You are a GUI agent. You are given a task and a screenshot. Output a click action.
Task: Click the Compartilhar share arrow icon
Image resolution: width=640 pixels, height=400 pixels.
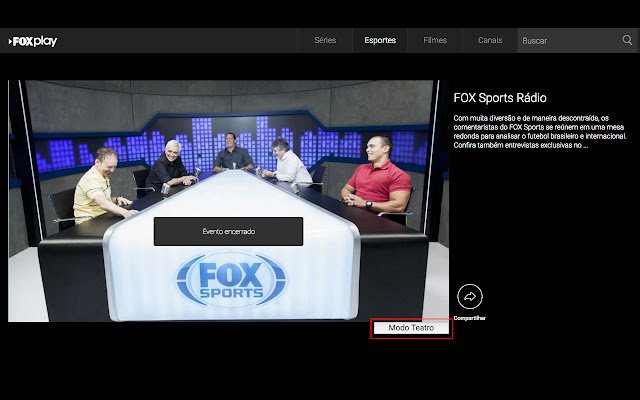tap(469, 296)
